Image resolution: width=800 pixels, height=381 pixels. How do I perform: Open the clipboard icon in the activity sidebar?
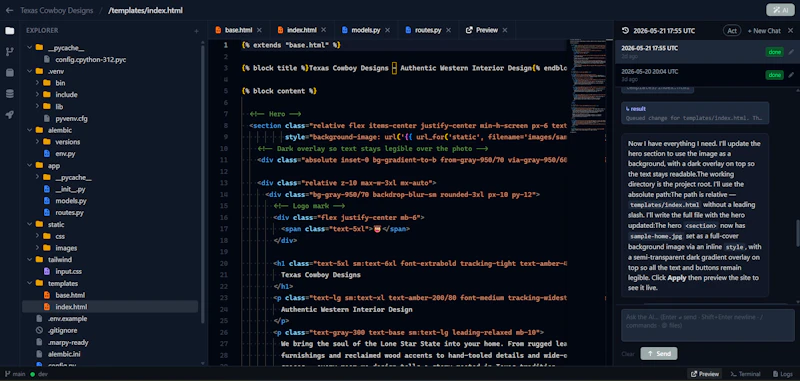coord(10,72)
